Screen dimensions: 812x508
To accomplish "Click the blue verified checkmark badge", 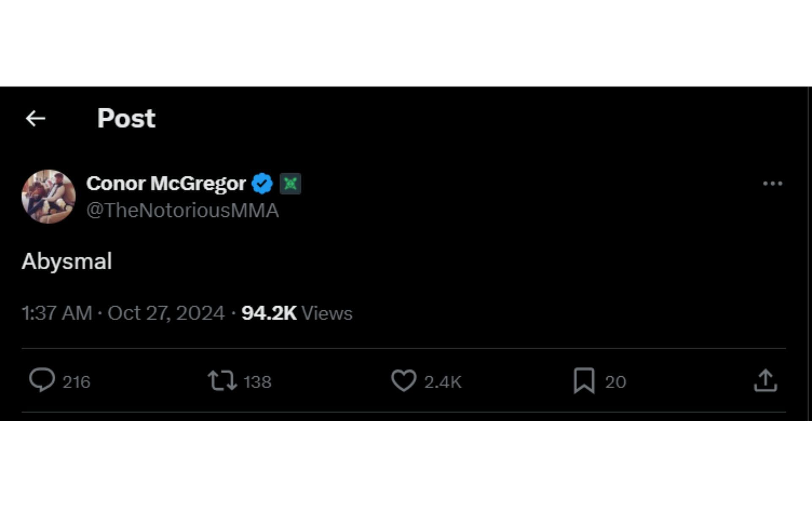I will pos(262,184).
